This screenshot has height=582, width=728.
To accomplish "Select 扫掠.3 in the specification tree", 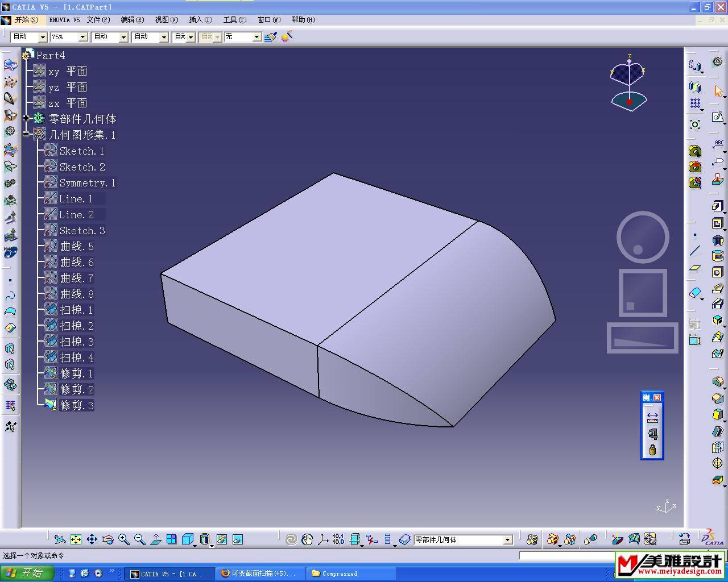I will (x=77, y=342).
